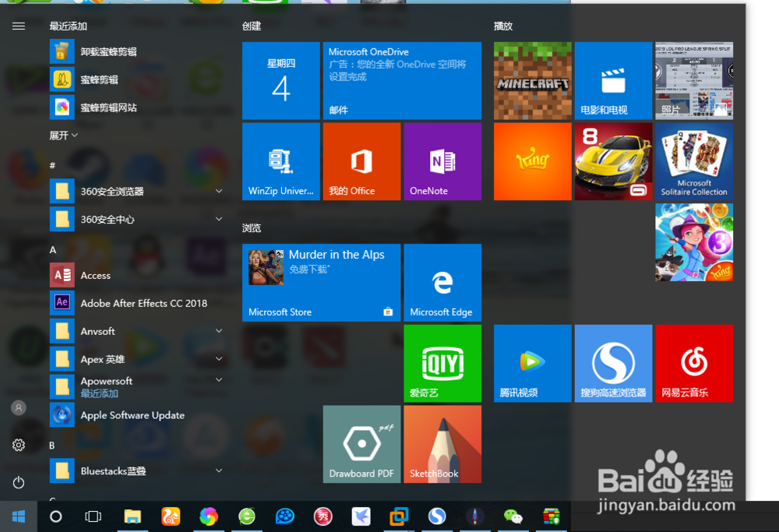779x532 pixels.
Task: Open the orange King game tile
Action: 533,161
